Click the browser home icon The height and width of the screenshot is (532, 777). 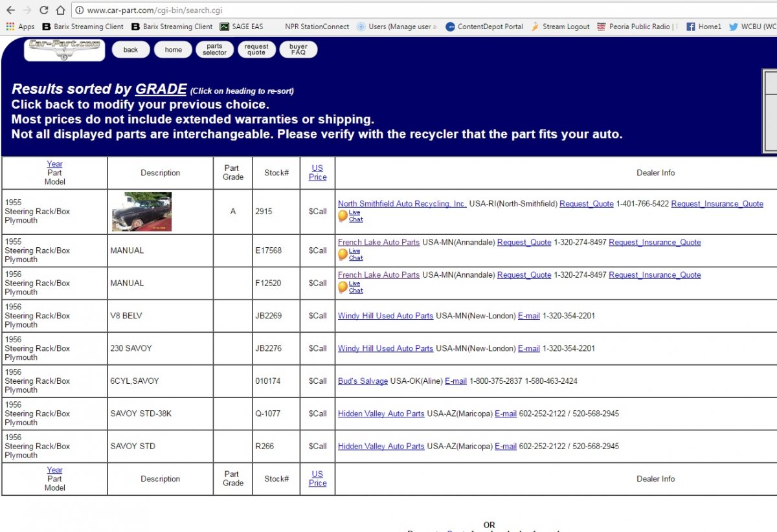tap(60, 10)
